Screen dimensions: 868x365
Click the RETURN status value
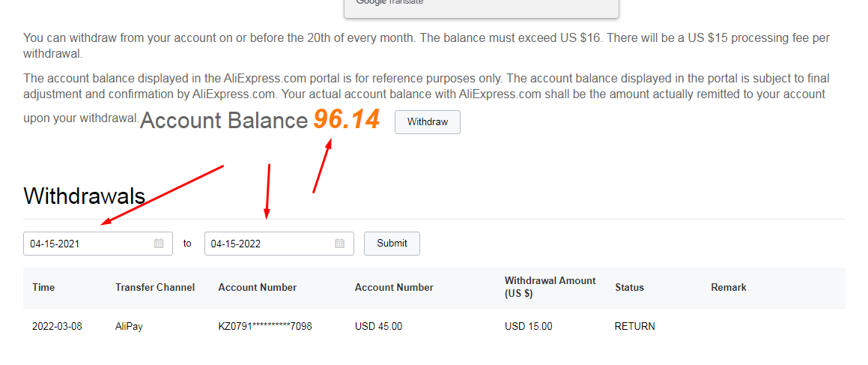635,326
